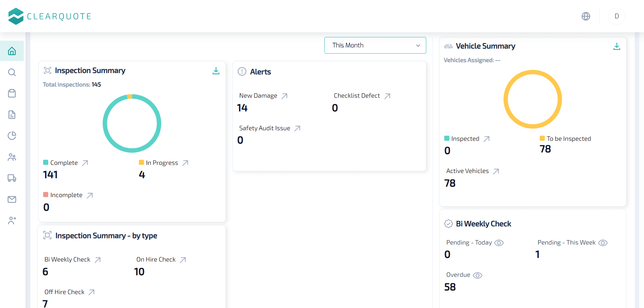The height and width of the screenshot is (308, 644).
Task: Open the search icon in the sidebar
Action: tap(12, 72)
